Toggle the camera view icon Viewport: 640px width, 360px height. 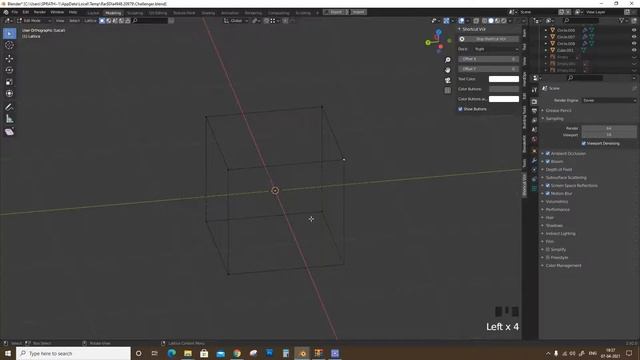point(448,80)
